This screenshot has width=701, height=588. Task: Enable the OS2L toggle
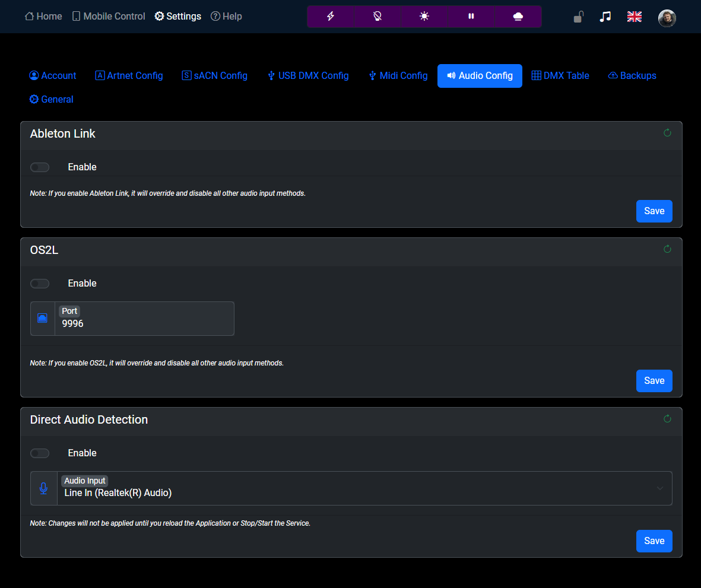pyautogui.click(x=39, y=283)
